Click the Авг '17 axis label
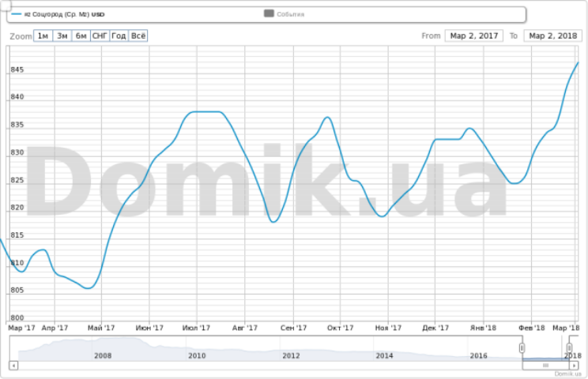 tap(245, 328)
